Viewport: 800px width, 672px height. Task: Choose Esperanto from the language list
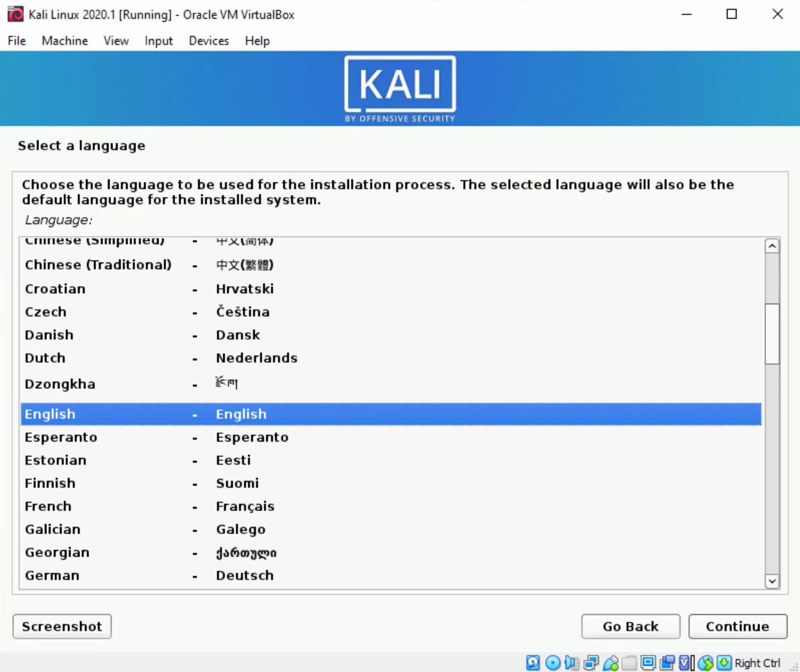391,437
